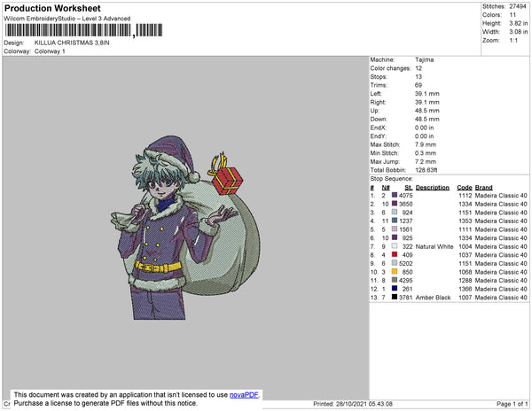Click the Up value '48.5 mm'
The height and width of the screenshot is (411, 532).
point(427,111)
